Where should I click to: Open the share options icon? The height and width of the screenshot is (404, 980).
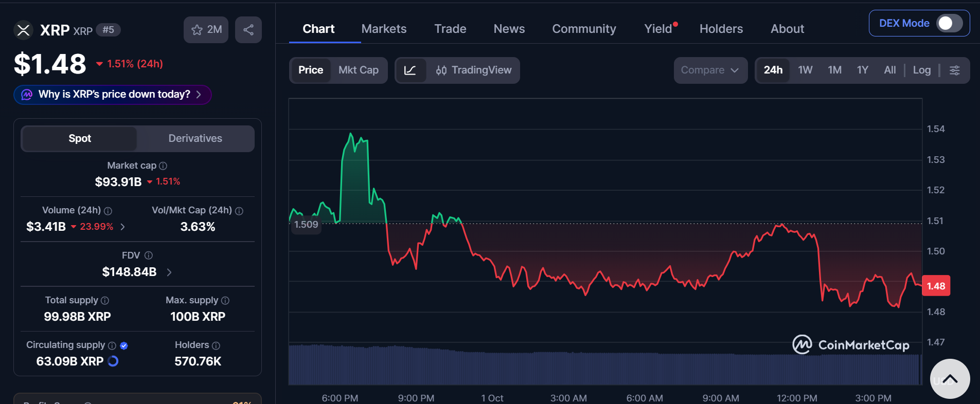click(x=248, y=30)
